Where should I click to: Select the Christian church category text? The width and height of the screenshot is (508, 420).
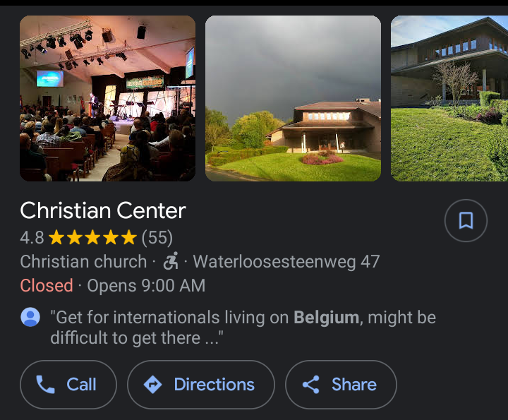pos(83,262)
